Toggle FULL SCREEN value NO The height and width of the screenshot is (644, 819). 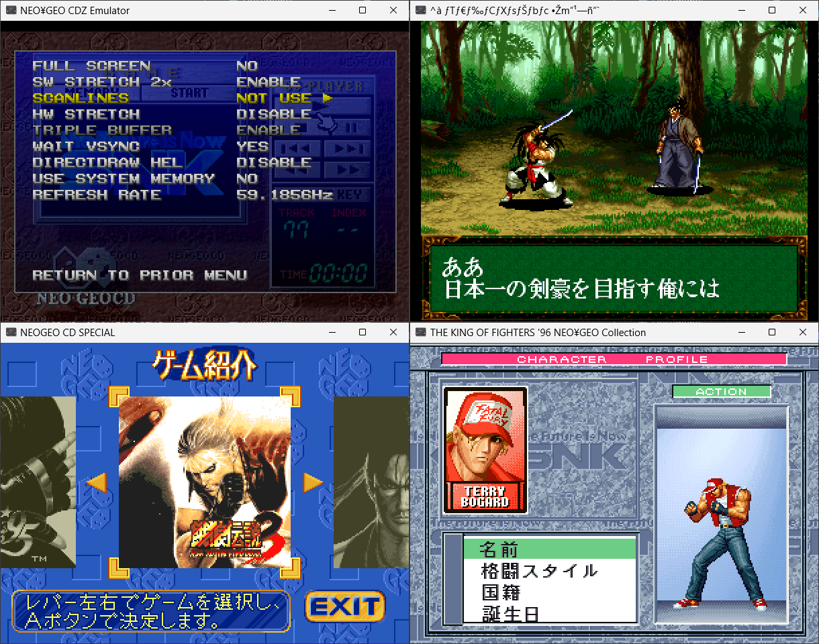click(x=247, y=66)
